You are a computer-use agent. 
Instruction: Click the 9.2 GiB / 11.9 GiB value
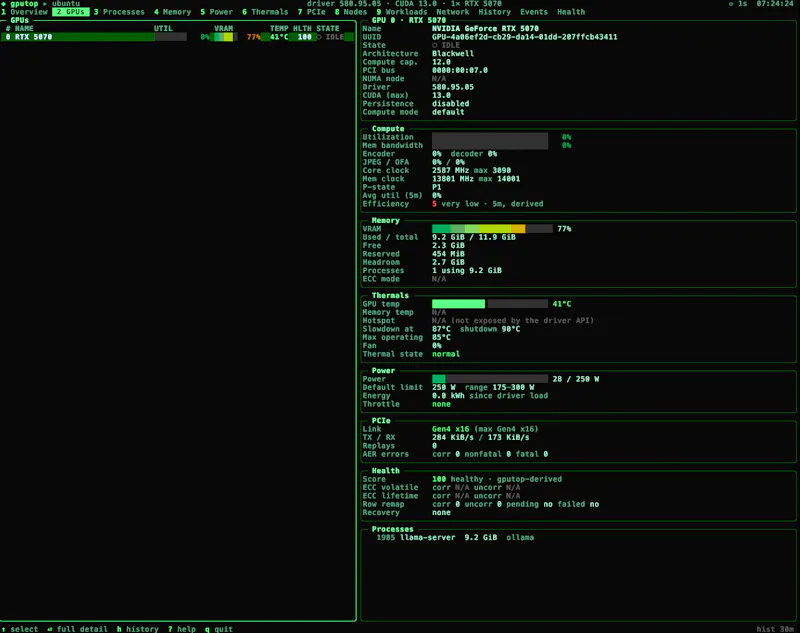click(x=473, y=237)
